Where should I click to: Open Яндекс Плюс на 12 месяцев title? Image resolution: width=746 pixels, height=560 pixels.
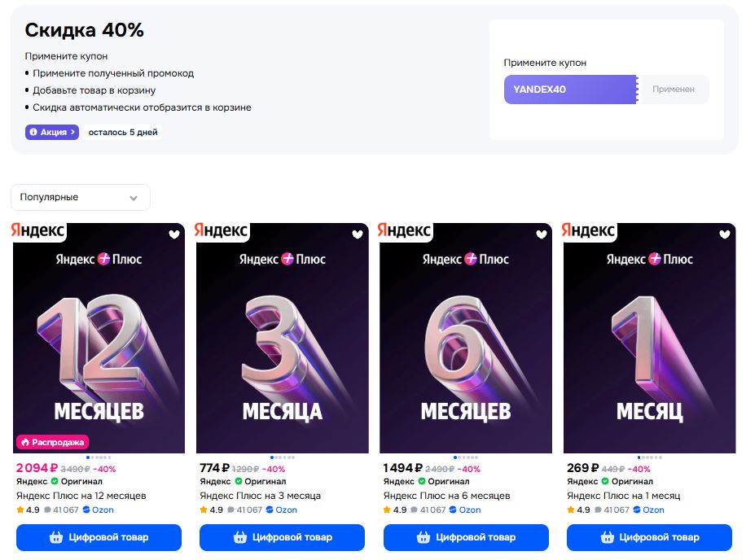click(81, 496)
